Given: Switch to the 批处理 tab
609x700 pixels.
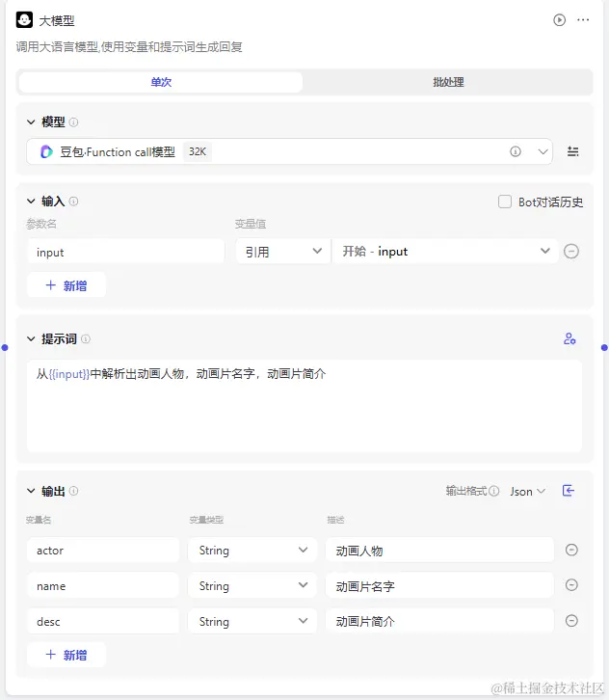Looking at the screenshot, I should 448,82.
